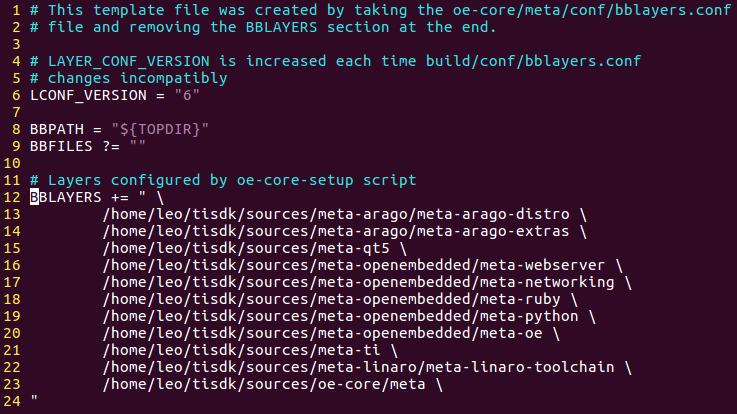Viewport: 737px width, 414px height.
Task: Click the meta-oe layer path
Action: (x=323, y=333)
